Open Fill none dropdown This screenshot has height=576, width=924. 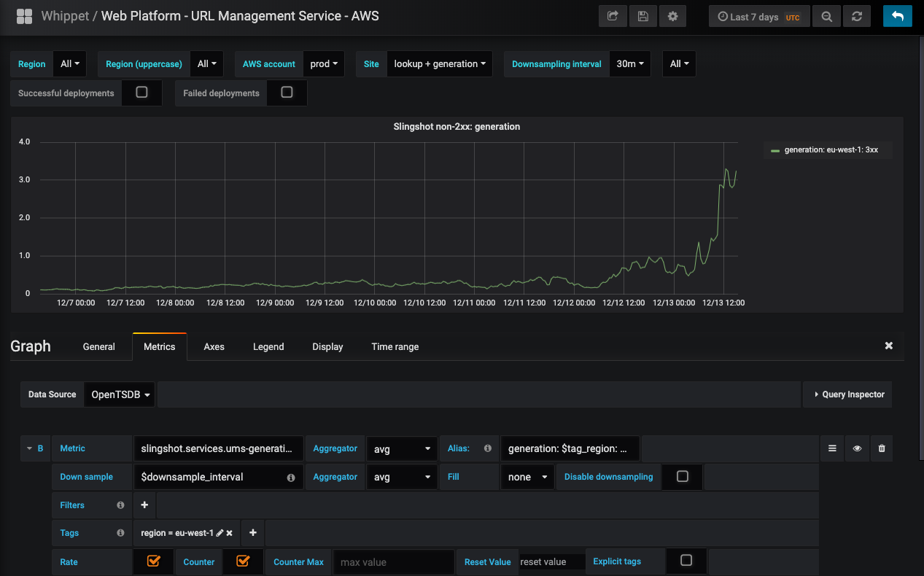coord(528,477)
